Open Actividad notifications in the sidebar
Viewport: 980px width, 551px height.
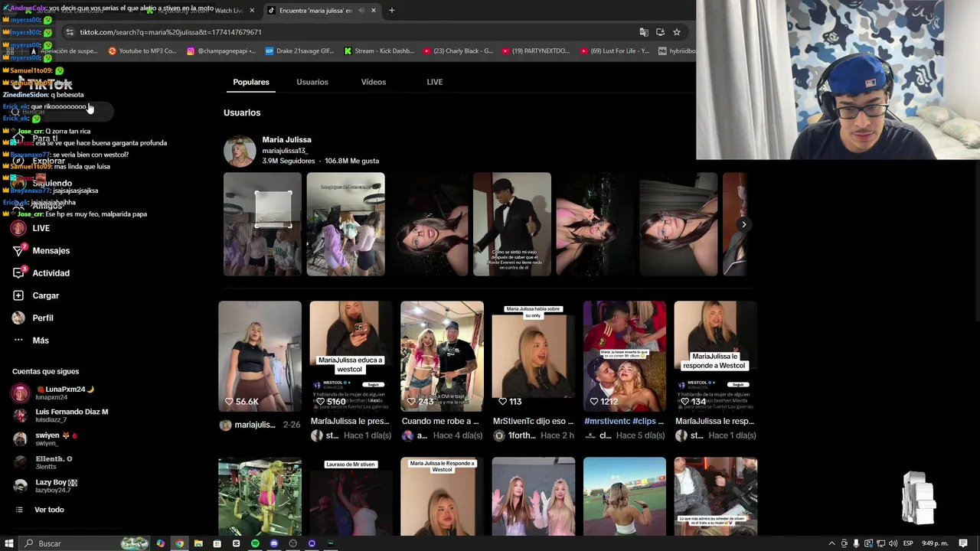(41, 273)
